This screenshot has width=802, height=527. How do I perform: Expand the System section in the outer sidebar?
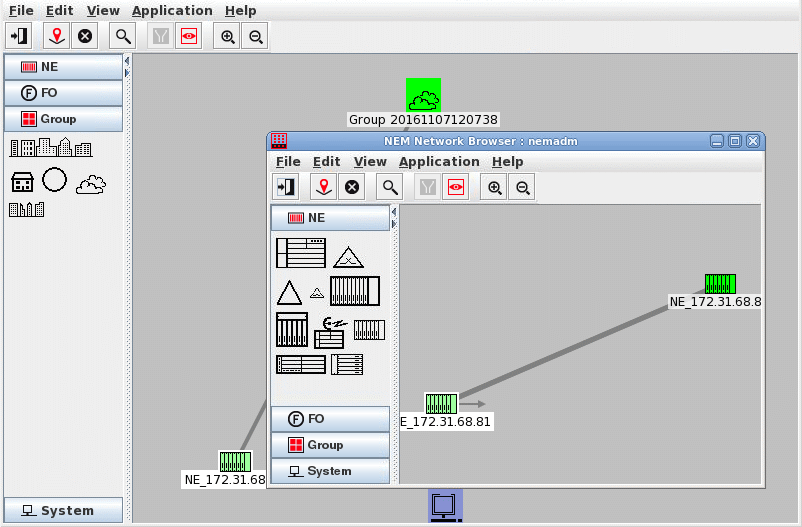[63, 510]
